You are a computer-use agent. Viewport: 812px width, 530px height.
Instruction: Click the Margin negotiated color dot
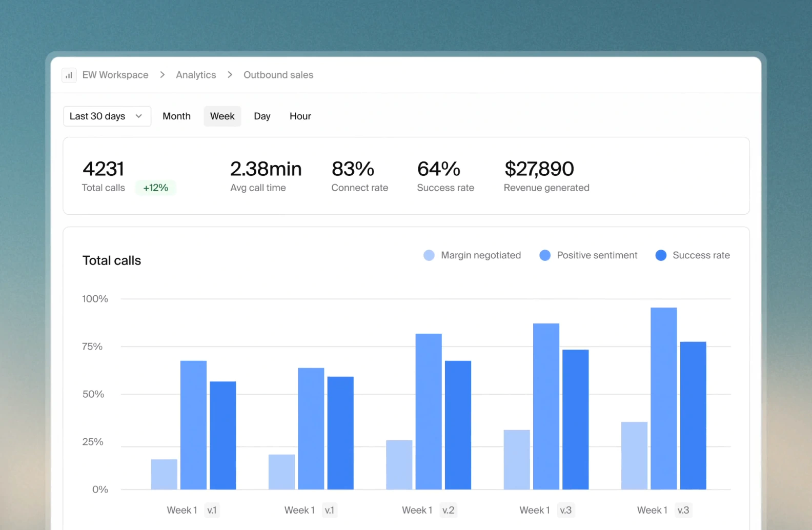click(429, 255)
